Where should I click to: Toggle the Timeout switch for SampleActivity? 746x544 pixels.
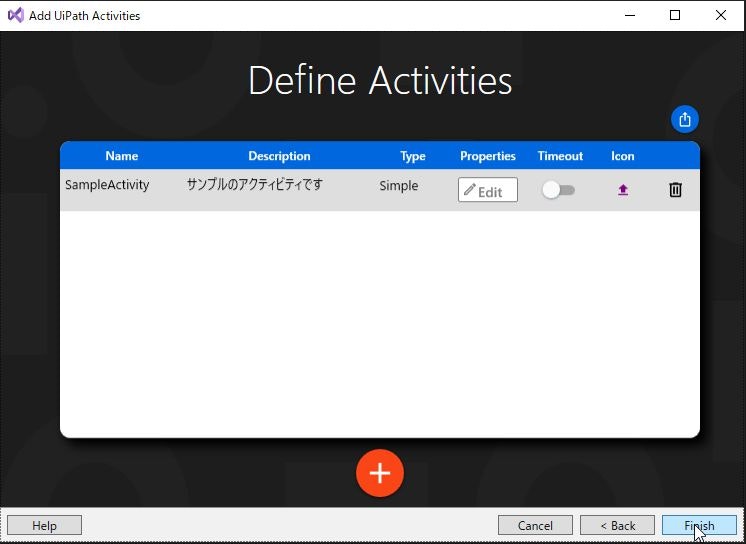point(558,190)
